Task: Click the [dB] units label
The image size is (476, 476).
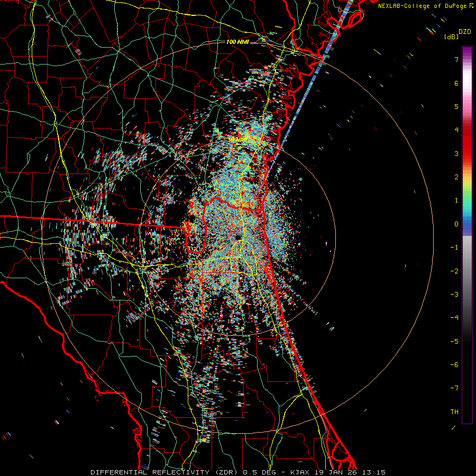Action: pos(451,36)
